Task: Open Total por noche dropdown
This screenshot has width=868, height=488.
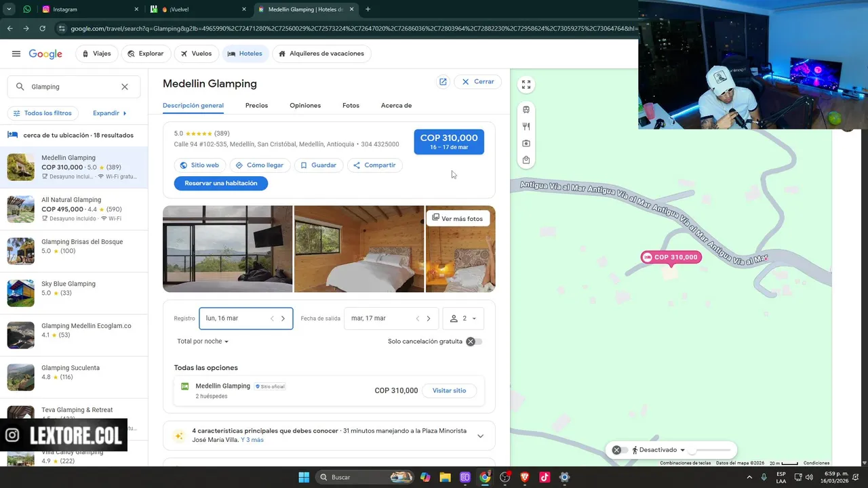Action: pyautogui.click(x=203, y=342)
